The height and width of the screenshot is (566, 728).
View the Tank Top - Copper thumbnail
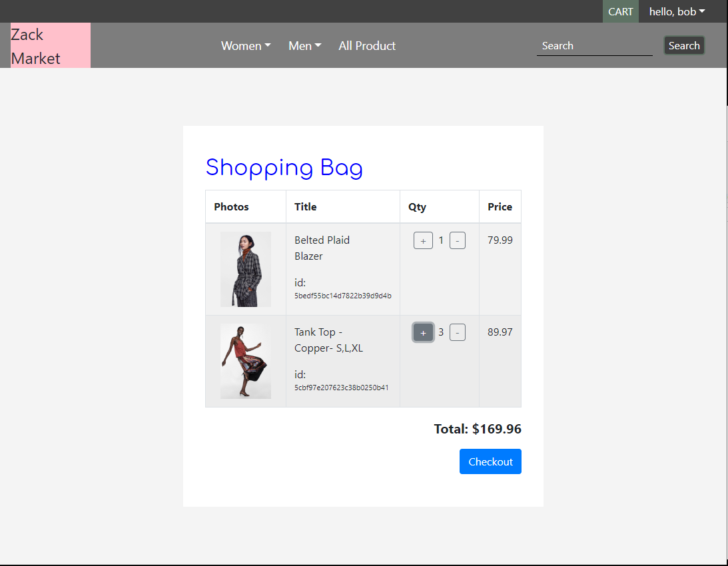coord(245,361)
